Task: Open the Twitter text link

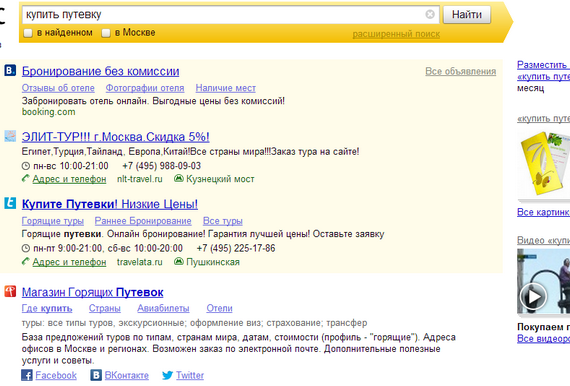Action: tap(190, 375)
